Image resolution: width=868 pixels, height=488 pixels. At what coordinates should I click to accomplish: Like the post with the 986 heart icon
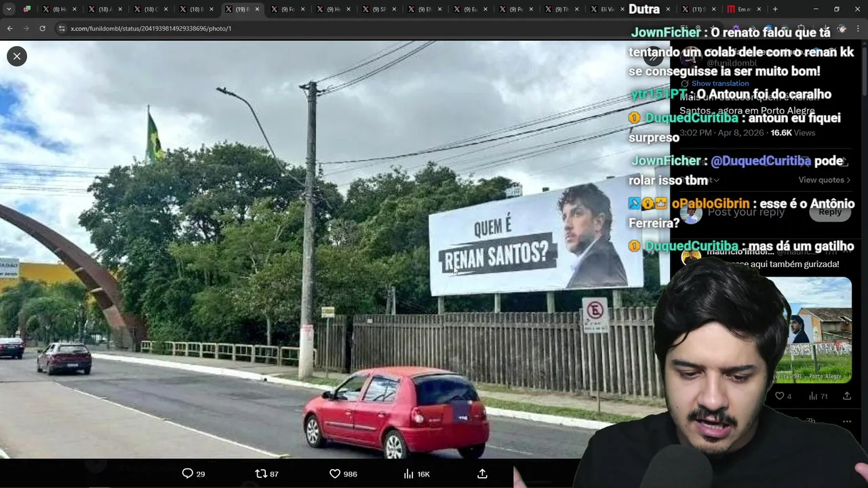point(343,474)
